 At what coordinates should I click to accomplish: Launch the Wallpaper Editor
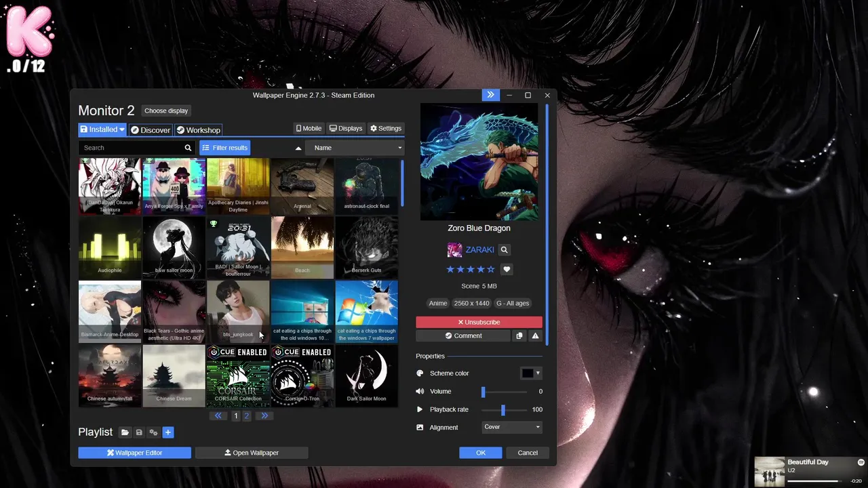[x=134, y=453]
